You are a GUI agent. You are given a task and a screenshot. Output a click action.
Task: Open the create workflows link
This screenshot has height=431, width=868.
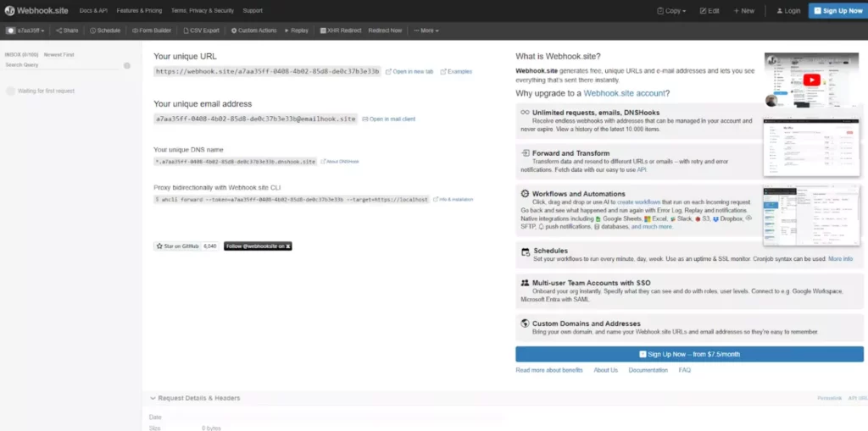click(639, 202)
